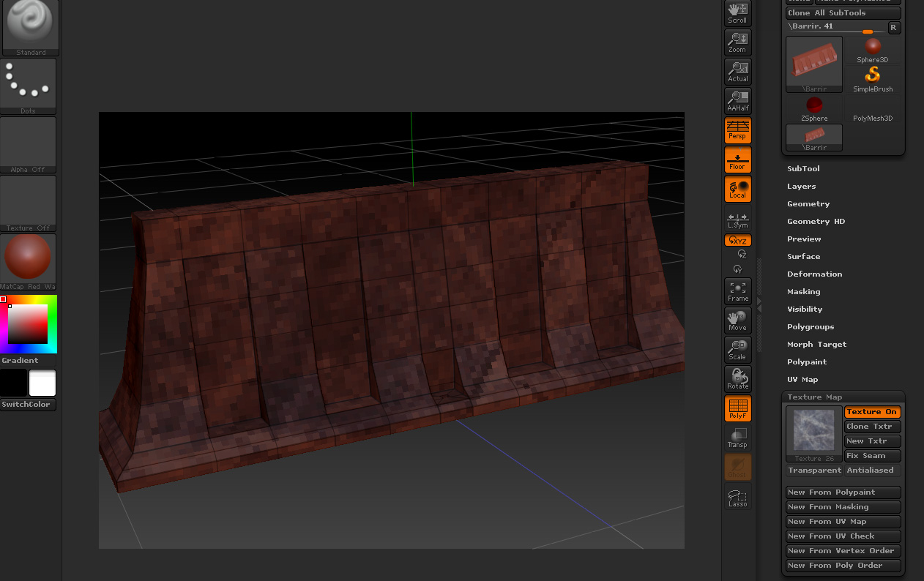The image size is (924, 581).
Task: Select the Sphere3D tool thumbnail
Action: [873, 50]
